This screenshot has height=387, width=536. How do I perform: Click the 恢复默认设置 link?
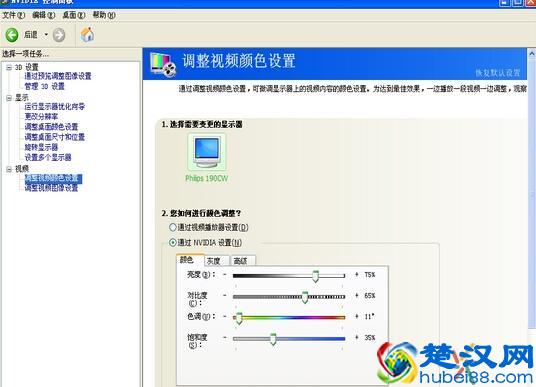[497, 73]
